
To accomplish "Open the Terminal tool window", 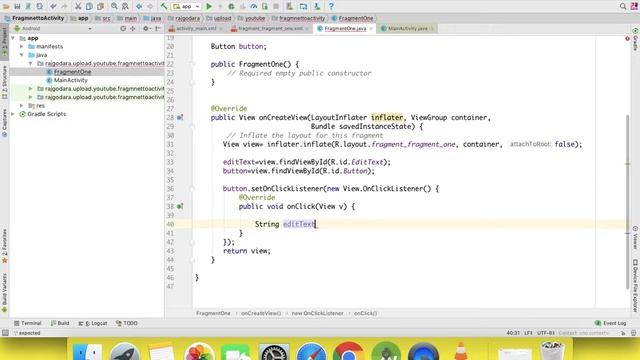I will pyautogui.click(x=28, y=323).
